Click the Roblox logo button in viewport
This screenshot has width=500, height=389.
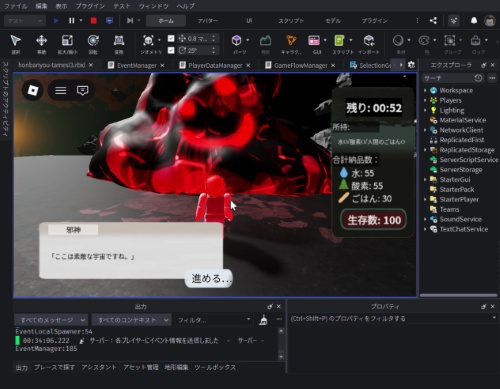33,90
